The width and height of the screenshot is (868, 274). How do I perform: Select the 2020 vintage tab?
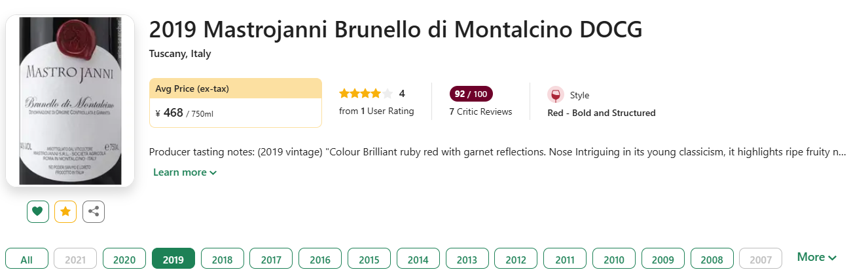[x=124, y=260]
